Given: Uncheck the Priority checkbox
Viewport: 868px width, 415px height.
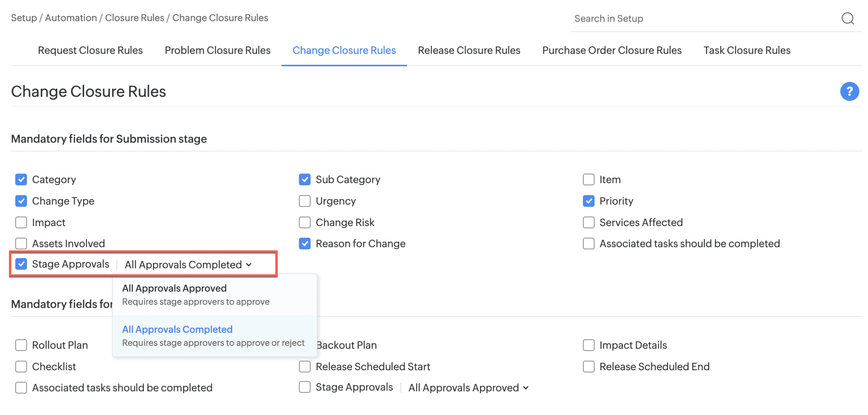Looking at the screenshot, I should coord(588,201).
